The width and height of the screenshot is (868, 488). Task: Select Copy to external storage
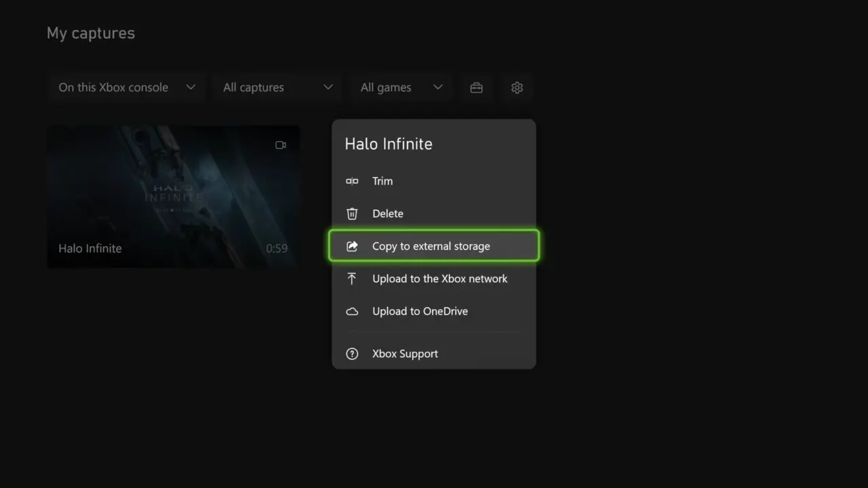pyautogui.click(x=431, y=246)
